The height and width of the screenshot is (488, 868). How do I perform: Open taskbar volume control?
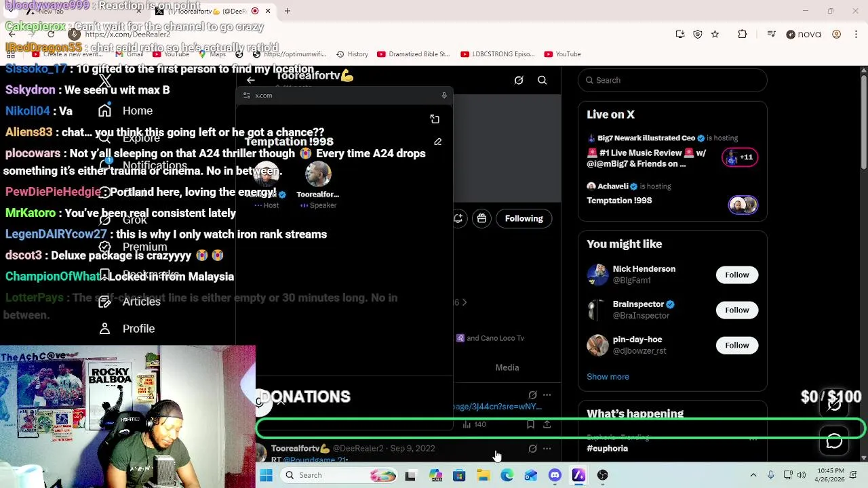click(801, 475)
